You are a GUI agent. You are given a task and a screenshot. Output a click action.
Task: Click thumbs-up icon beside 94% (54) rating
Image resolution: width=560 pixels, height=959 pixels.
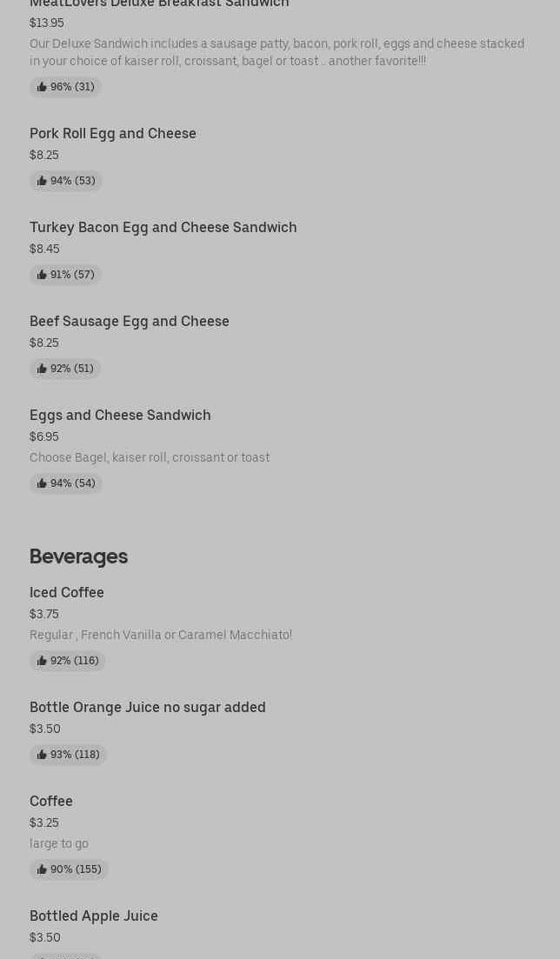[42, 483]
